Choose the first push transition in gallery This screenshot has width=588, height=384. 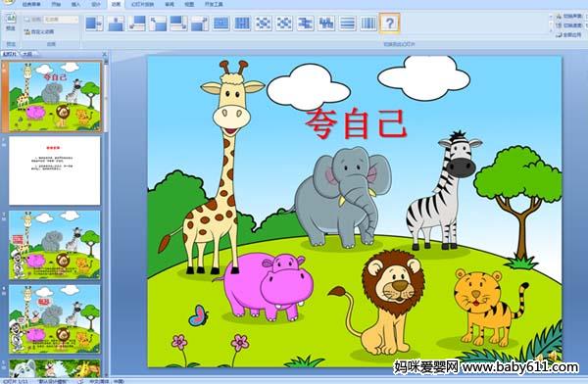tap(94, 24)
